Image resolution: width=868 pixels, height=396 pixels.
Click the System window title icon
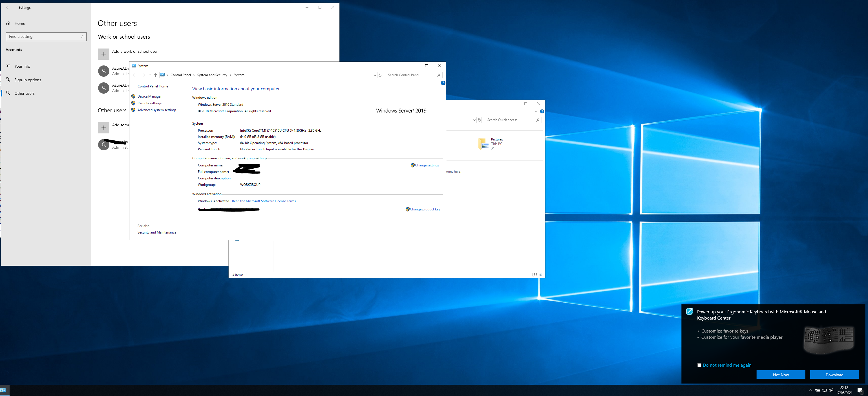pyautogui.click(x=134, y=66)
